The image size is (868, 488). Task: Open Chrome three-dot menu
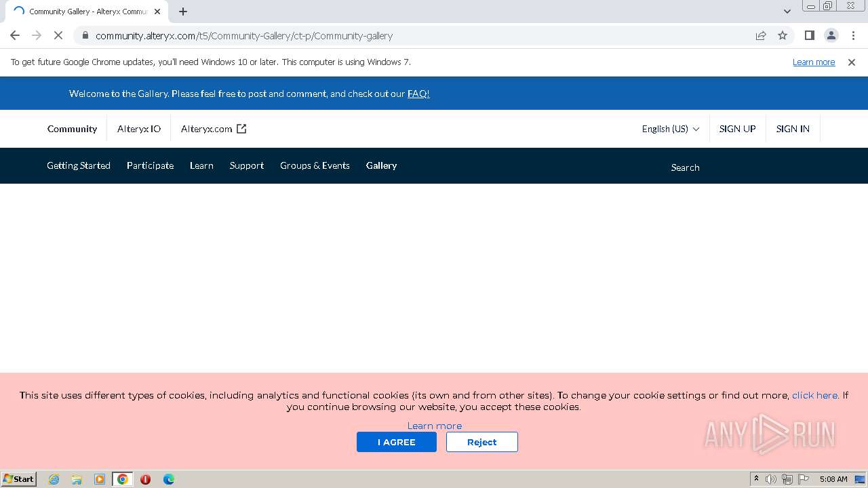[852, 35]
